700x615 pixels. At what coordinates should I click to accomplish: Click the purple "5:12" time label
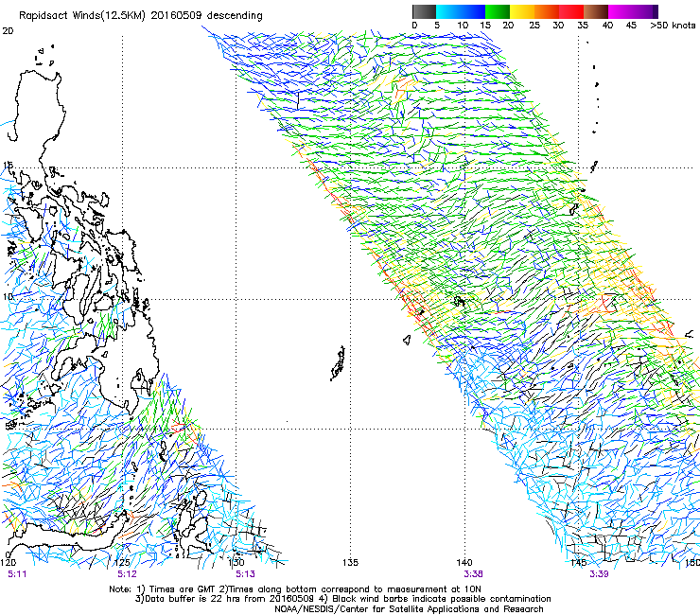(x=128, y=574)
